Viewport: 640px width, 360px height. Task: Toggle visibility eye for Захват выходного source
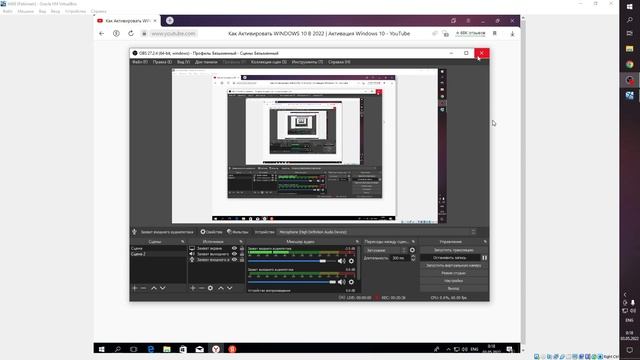pos(234,254)
